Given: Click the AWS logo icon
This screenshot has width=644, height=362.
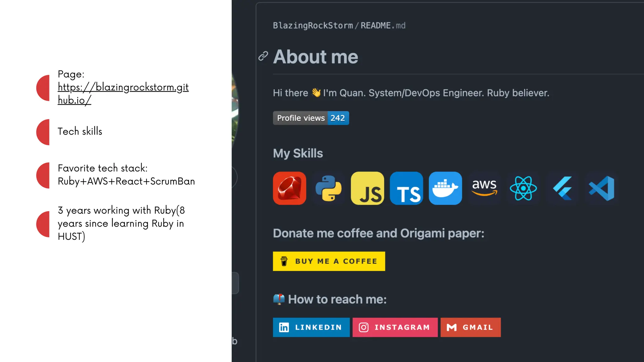Looking at the screenshot, I should click(x=484, y=188).
